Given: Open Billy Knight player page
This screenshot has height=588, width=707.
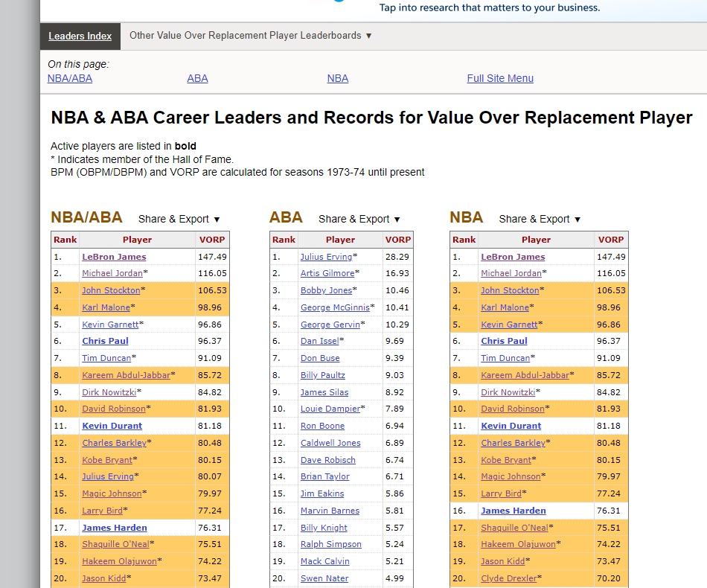Looking at the screenshot, I should coord(324,528).
